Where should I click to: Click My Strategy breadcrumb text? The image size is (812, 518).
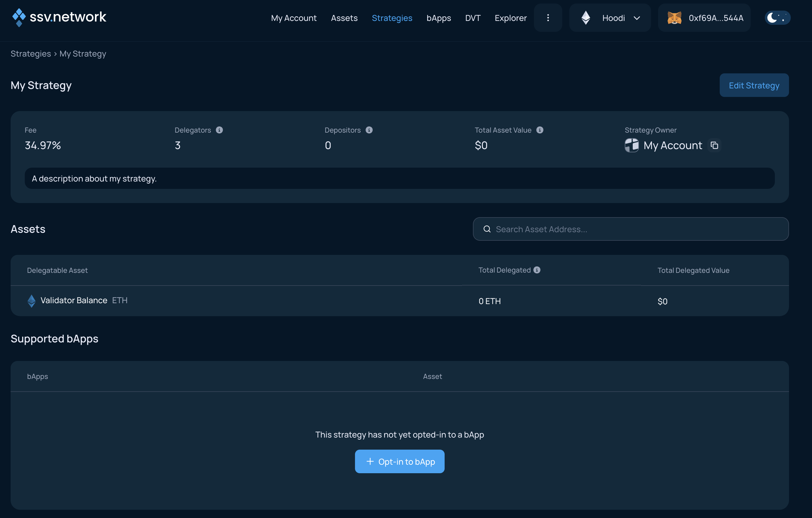pos(83,54)
